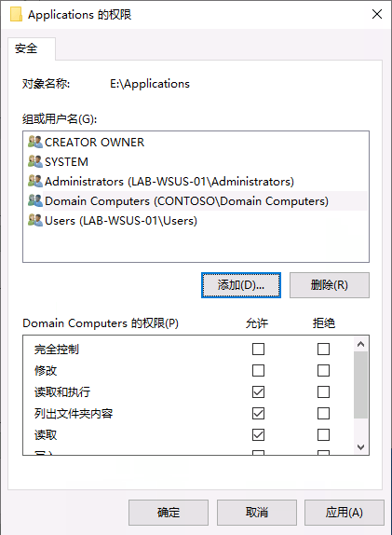Click the SYSTEM user group icon

(x=35, y=161)
